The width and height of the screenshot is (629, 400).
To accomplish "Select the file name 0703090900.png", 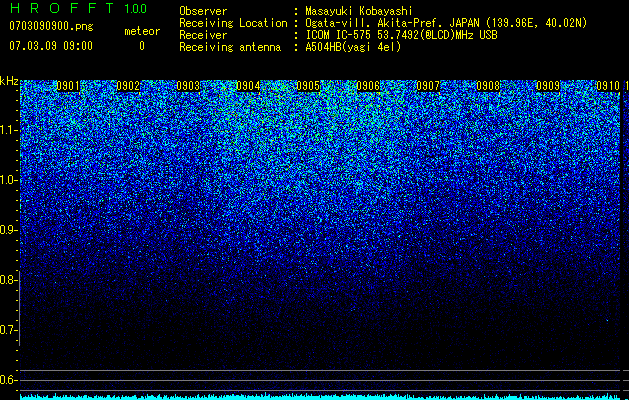I will click(51, 26).
